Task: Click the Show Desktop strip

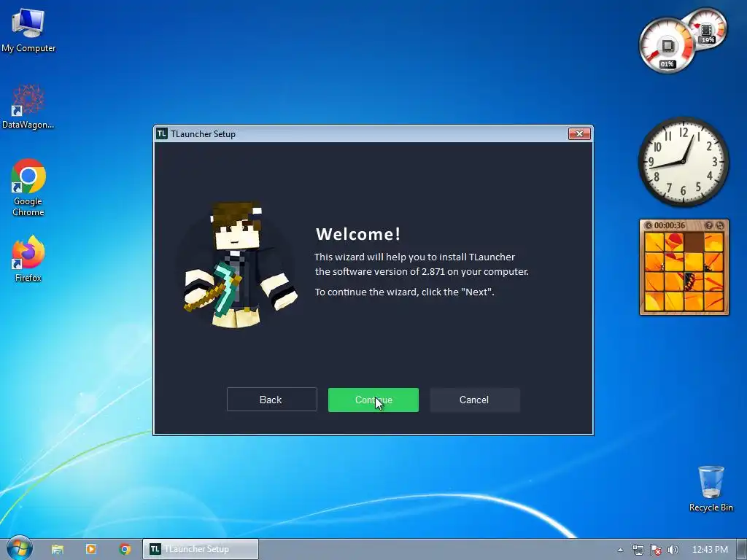Action: pyautogui.click(x=742, y=549)
